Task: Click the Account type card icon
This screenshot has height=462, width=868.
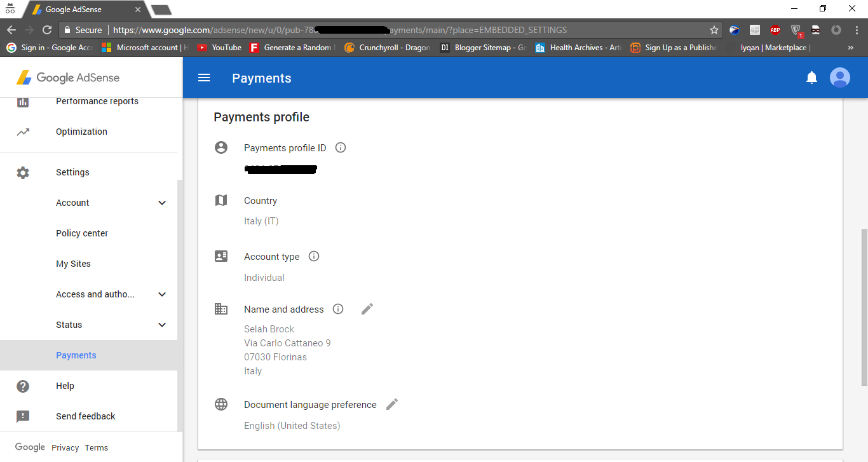Action: pyautogui.click(x=221, y=256)
